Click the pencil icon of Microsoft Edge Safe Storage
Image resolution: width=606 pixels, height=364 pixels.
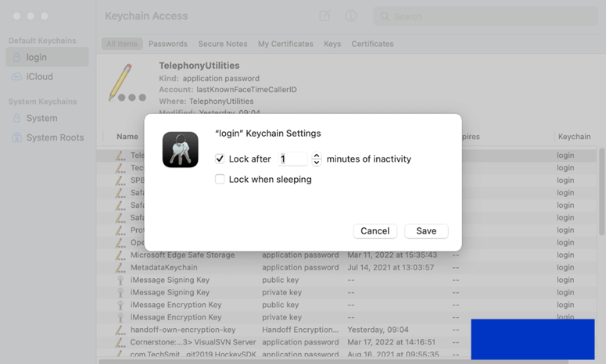pyautogui.click(x=120, y=255)
